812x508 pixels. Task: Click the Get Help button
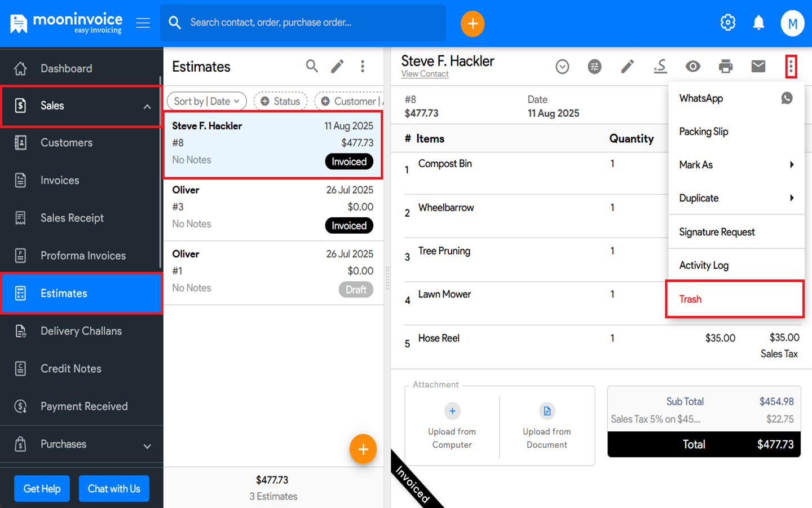point(42,489)
